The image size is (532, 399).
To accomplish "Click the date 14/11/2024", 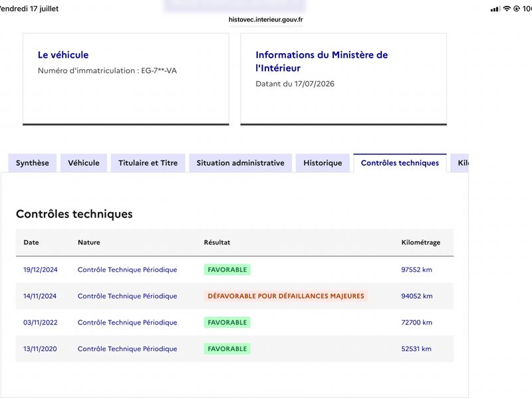I will 40,296.
